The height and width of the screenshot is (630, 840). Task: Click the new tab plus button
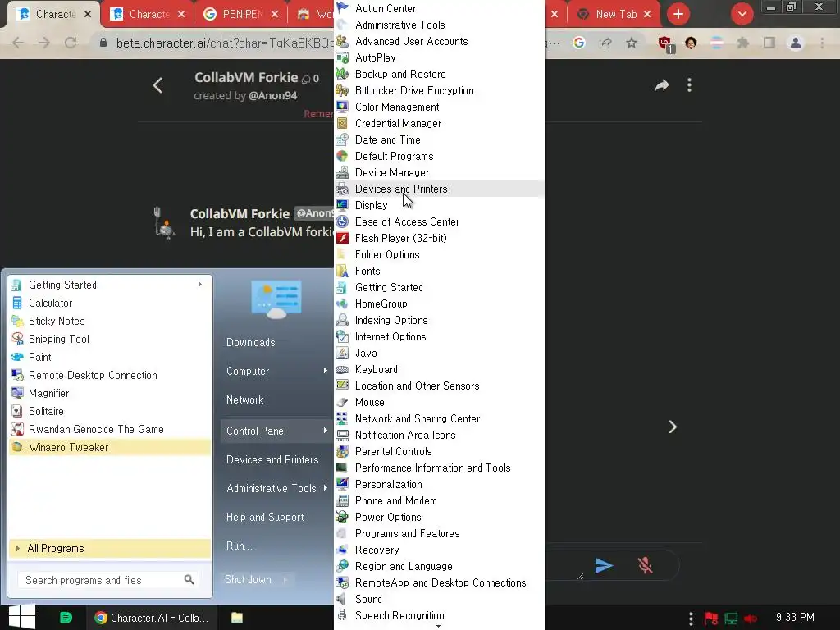tap(678, 15)
